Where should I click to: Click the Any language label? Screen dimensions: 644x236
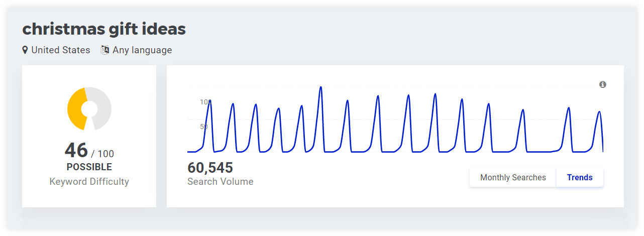coord(142,50)
